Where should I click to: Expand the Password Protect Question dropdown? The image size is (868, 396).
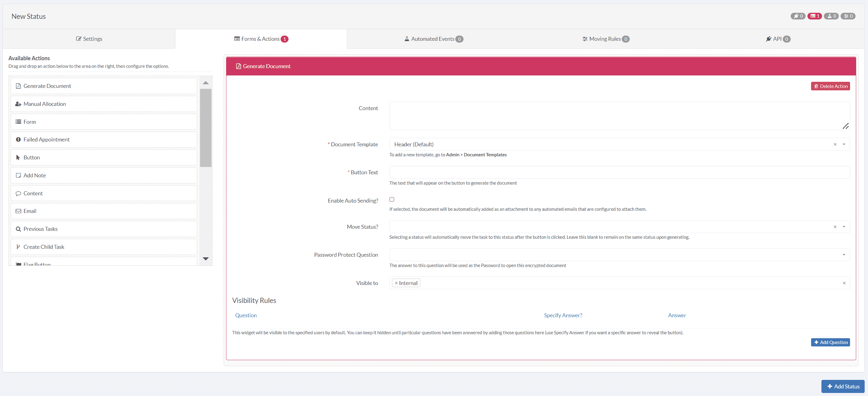click(x=845, y=254)
